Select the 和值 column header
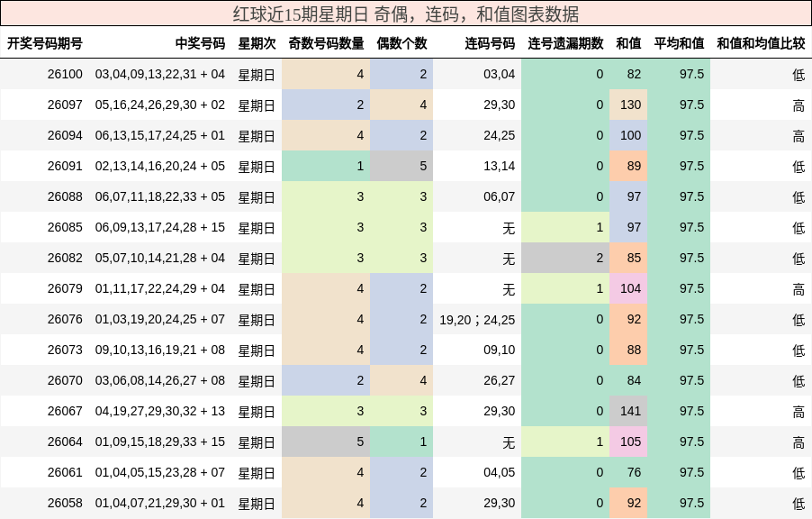The width and height of the screenshot is (812, 519). click(628, 43)
